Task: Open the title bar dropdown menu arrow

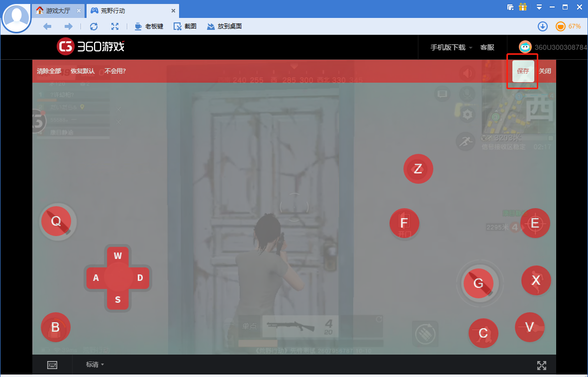Action: [539, 7]
